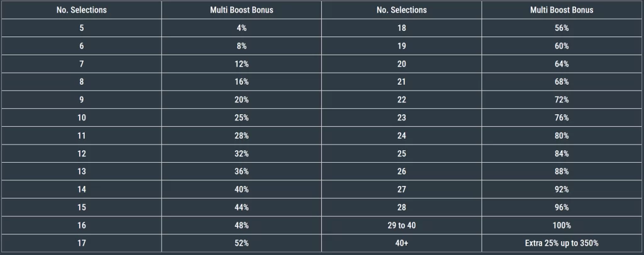Click the 56% bonus cell
This screenshot has width=644, height=255.
[x=562, y=28]
